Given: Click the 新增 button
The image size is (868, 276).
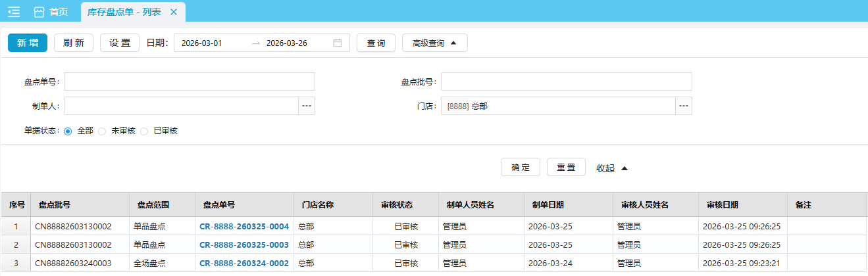Looking at the screenshot, I should tap(28, 43).
